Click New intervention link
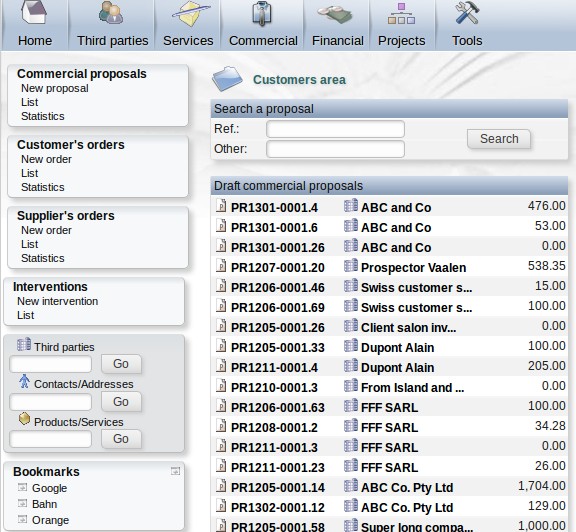The height and width of the screenshot is (532, 576). pyautogui.click(x=57, y=301)
